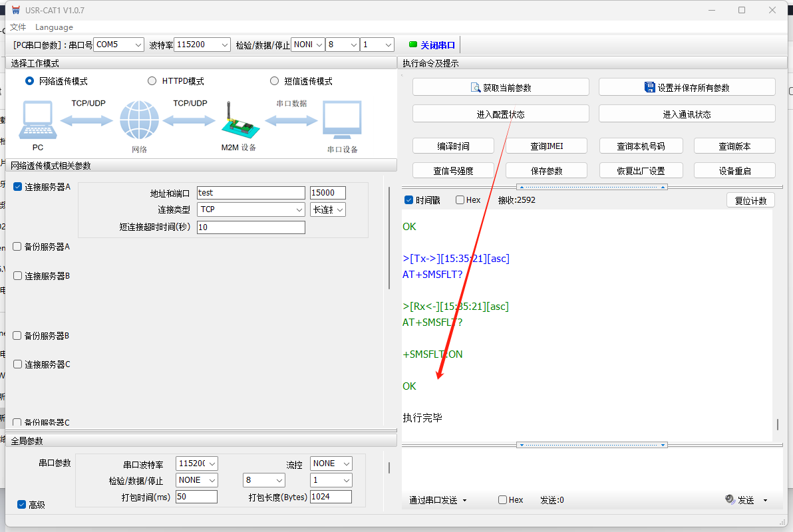Click the 进入配置状态 button
This screenshot has width=793, height=532.
click(x=500, y=114)
